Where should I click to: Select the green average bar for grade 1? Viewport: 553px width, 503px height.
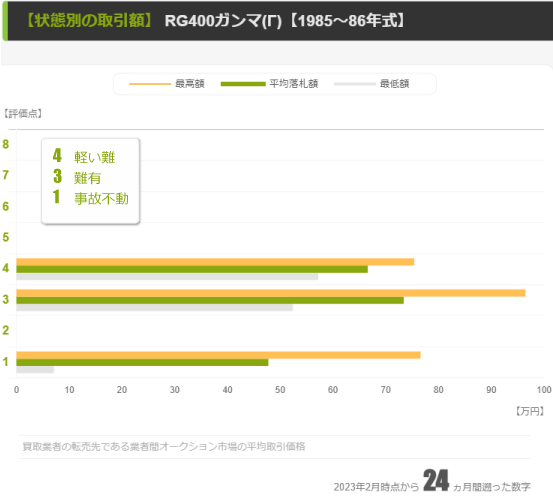[x=142, y=363]
